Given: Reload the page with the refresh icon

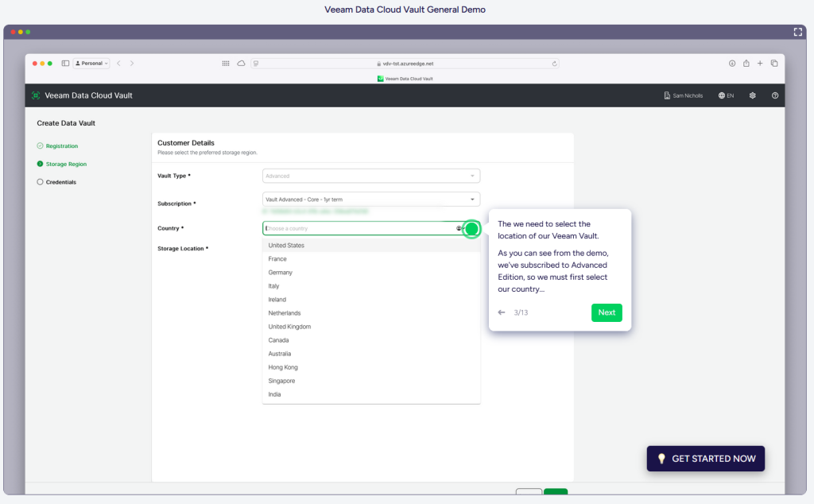Looking at the screenshot, I should pos(554,64).
